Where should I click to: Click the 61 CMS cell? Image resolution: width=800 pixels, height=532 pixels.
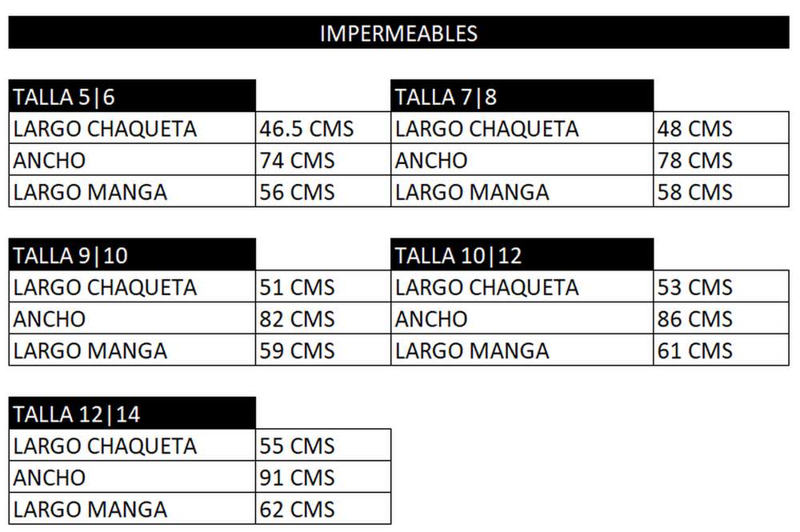(720, 350)
